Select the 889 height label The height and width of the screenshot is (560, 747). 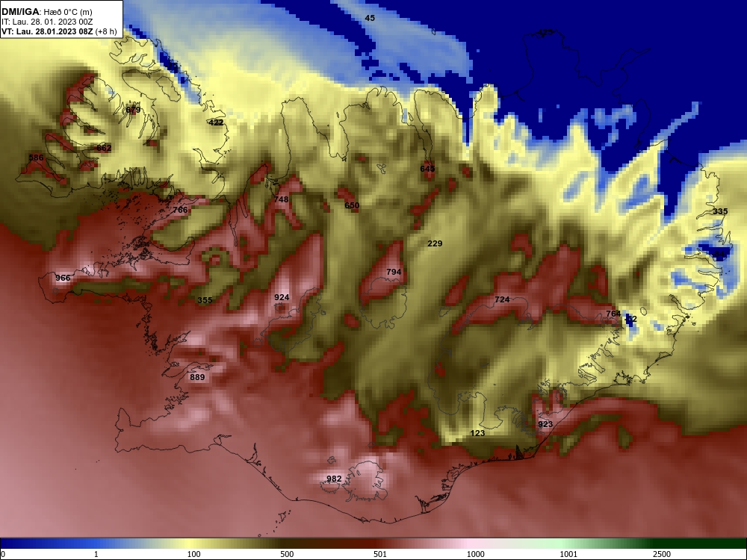coord(197,377)
